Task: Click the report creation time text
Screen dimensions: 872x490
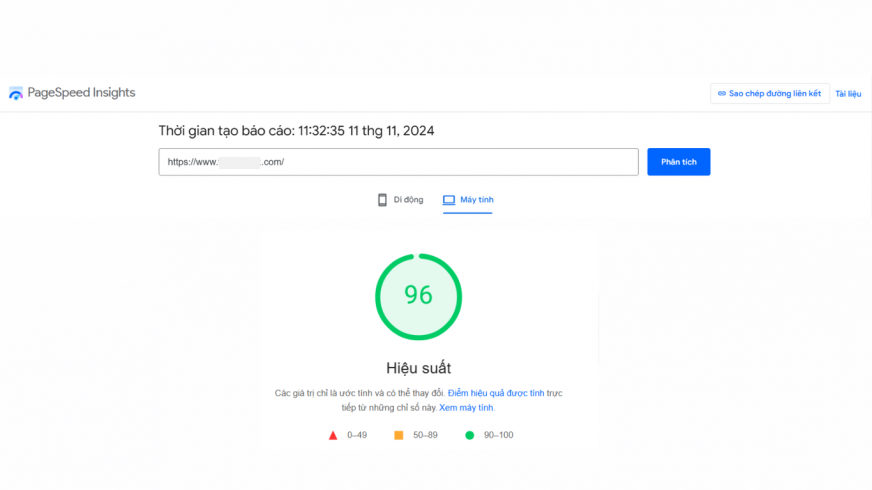Action: coord(296,131)
